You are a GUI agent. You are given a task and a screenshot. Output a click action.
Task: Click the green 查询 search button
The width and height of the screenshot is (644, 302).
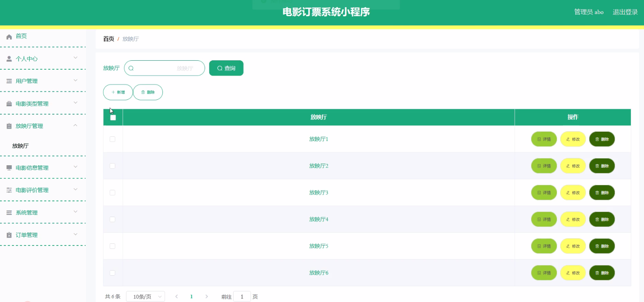coord(226,68)
